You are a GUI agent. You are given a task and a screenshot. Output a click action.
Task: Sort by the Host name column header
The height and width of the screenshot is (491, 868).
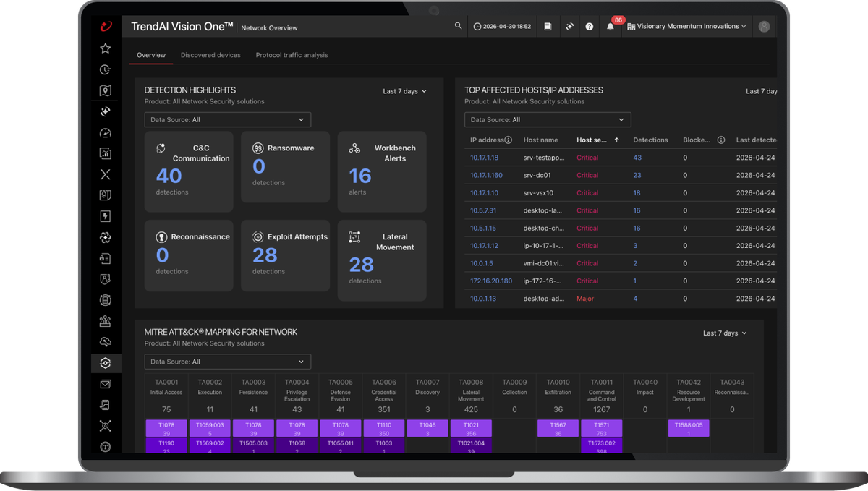[540, 140]
